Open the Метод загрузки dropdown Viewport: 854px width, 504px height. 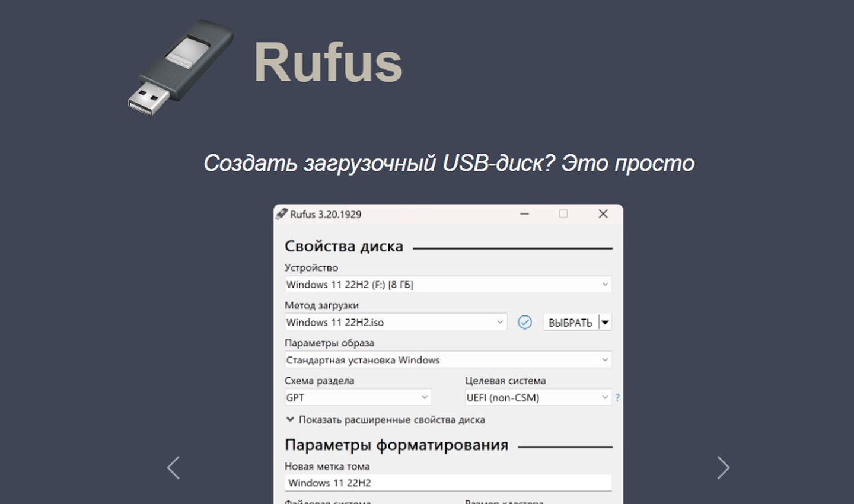(396, 322)
